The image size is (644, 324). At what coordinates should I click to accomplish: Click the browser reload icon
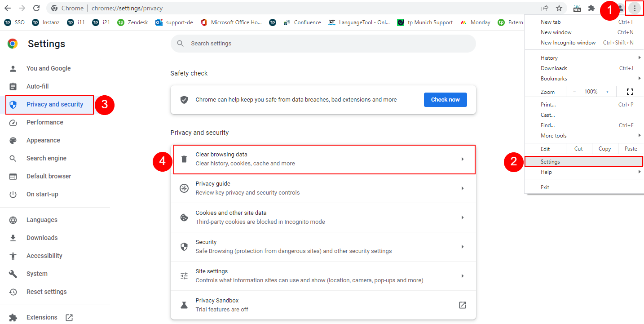[x=36, y=8]
